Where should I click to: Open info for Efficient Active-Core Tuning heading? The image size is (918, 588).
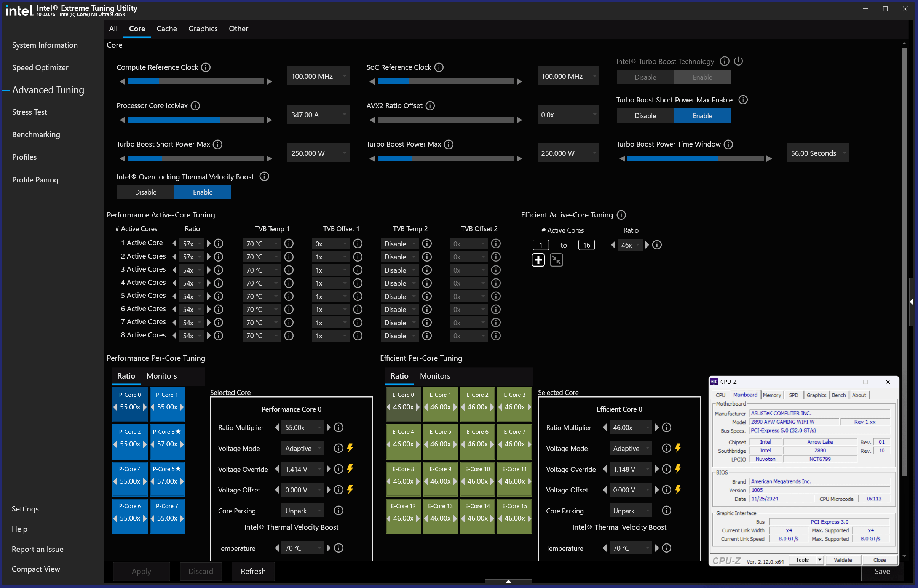tap(621, 215)
